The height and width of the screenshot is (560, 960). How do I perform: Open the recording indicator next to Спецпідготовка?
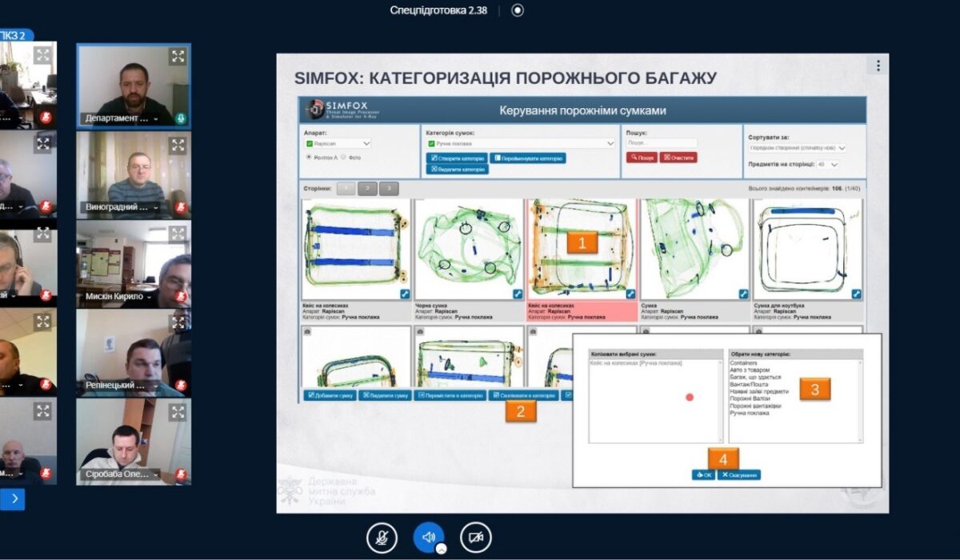pos(518,10)
